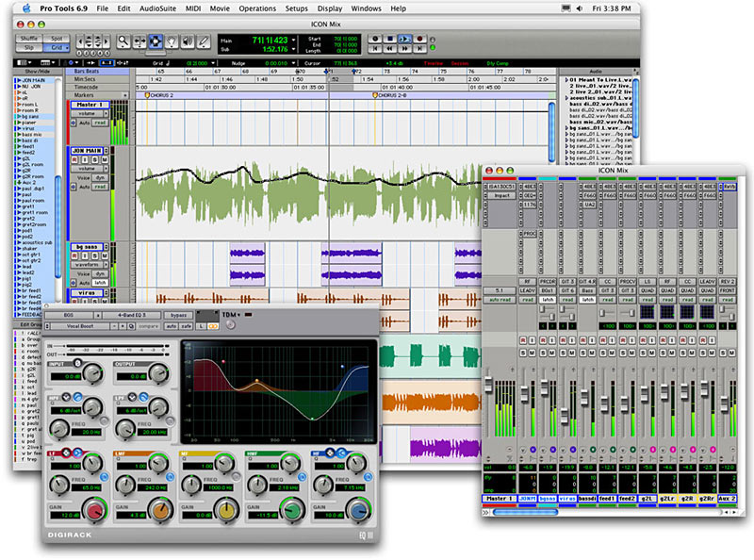Select the Grabber hand tool
Screen dimensions: 754x560
(172, 42)
